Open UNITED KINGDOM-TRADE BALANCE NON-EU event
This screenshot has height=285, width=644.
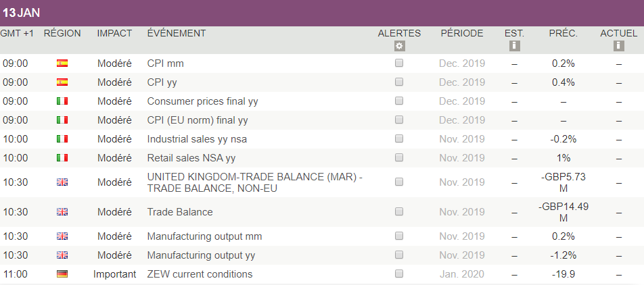(254, 182)
